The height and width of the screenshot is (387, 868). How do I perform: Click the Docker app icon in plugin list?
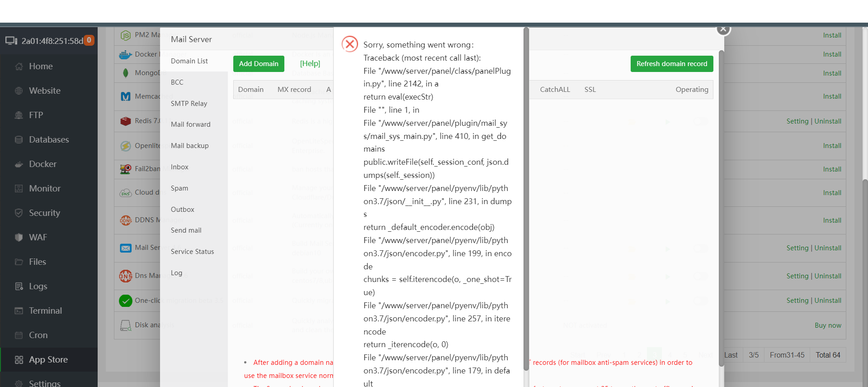pos(126,54)
